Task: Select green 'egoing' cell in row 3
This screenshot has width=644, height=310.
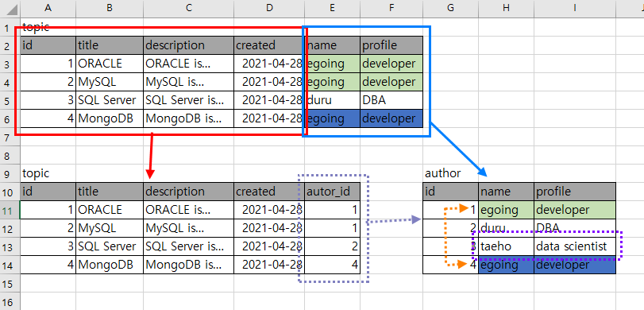Action: pyautogui.click(x=332, y=64)
